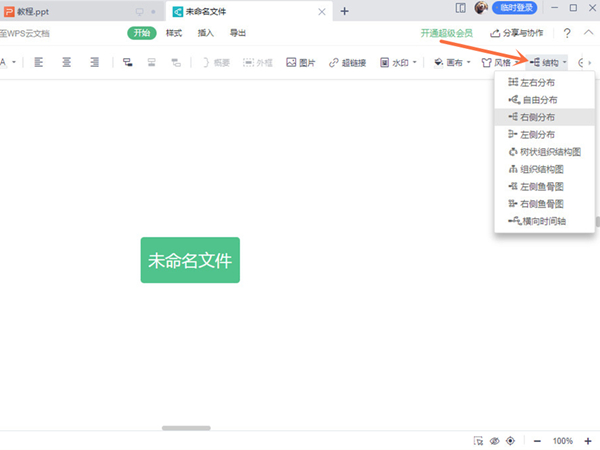Insert a picture using the 图片 icon
The image size is (600, 450).
tap(300, 62)
